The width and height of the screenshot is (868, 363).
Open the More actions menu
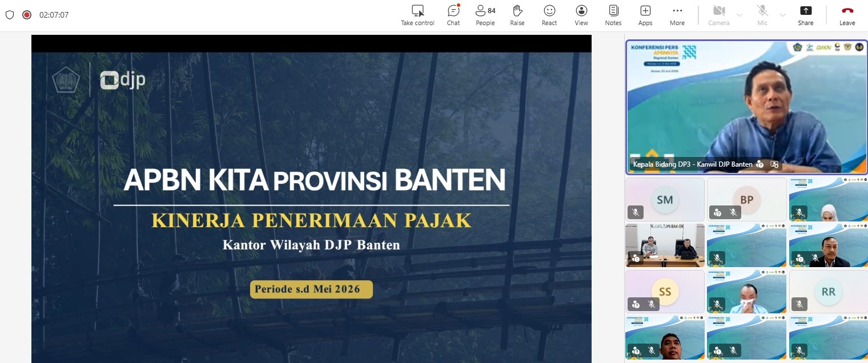677,15
